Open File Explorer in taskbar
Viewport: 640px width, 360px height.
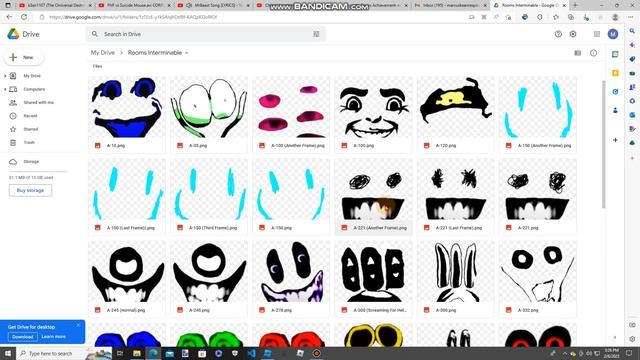click(137, 353)
